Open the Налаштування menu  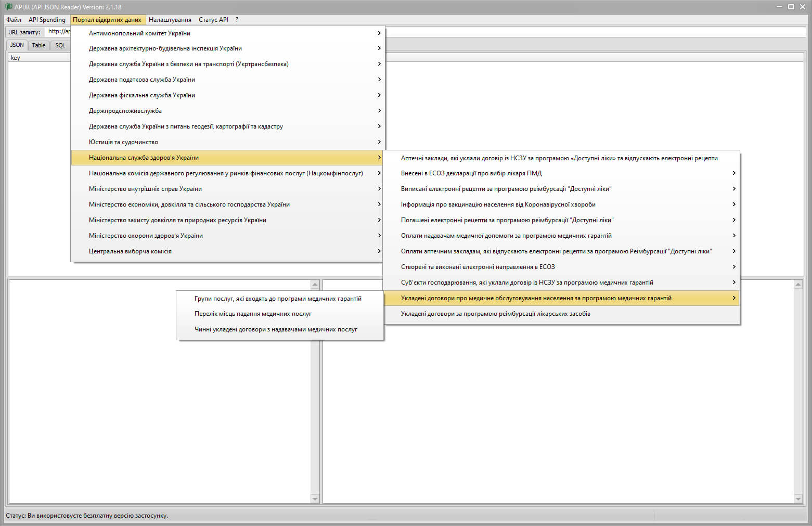click(x=170, y=20)
